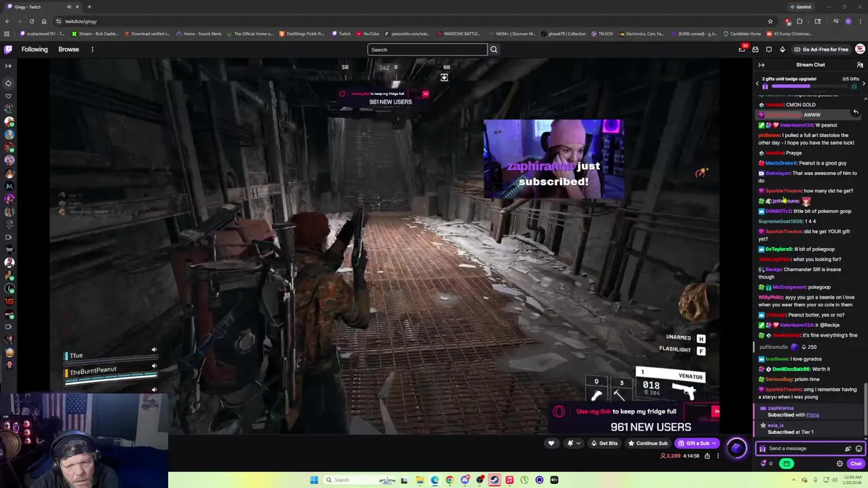Open the Gift a Sub dropdown
The width and height of the screenshot is (868, 488).
pos(697,443)
